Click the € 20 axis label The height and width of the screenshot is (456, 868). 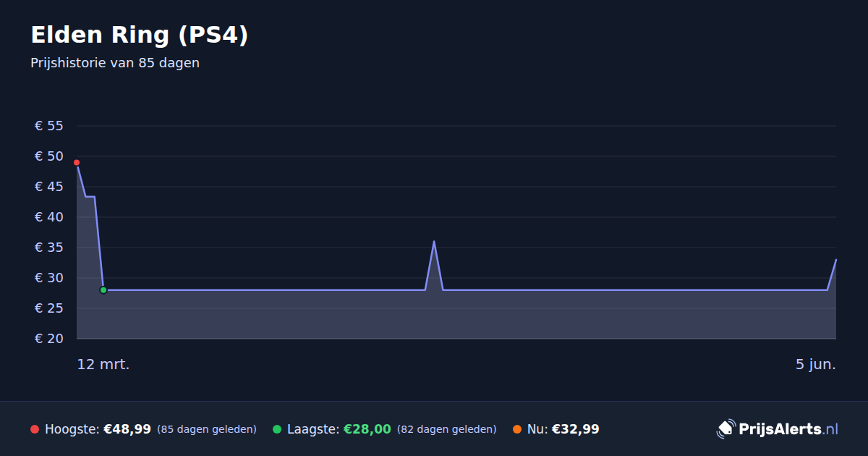pos(49,339)
